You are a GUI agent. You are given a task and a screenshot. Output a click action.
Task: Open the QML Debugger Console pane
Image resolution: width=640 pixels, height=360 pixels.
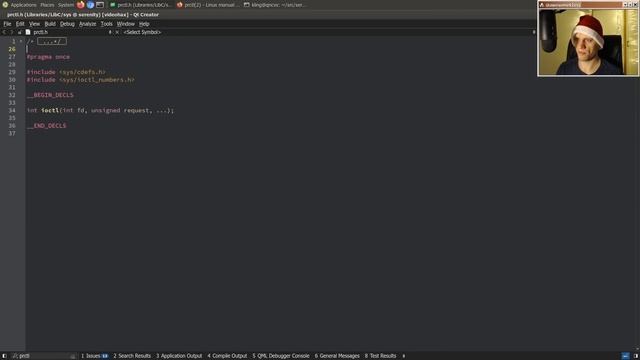(281, 356)
